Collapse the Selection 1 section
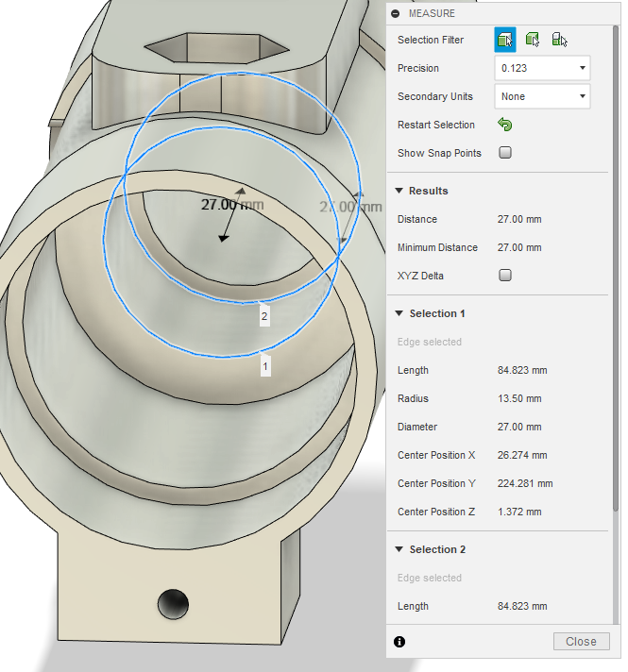 pos(399,313)
